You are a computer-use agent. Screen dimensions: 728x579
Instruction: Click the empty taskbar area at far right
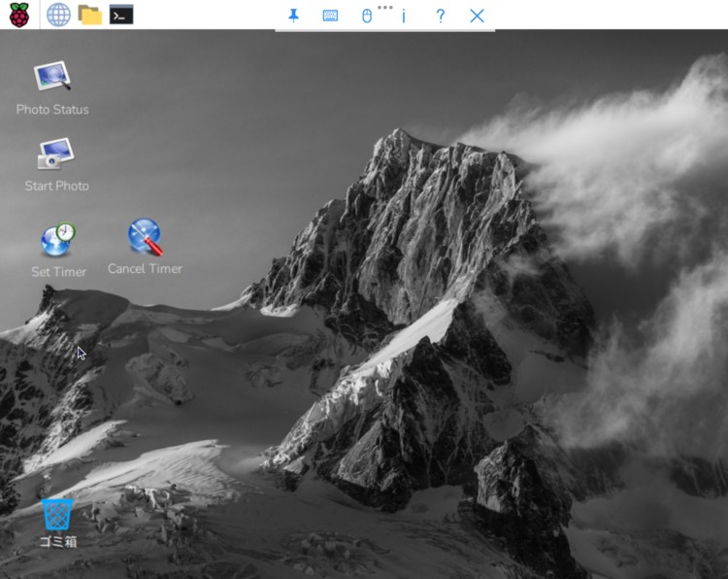click(631, 15)
